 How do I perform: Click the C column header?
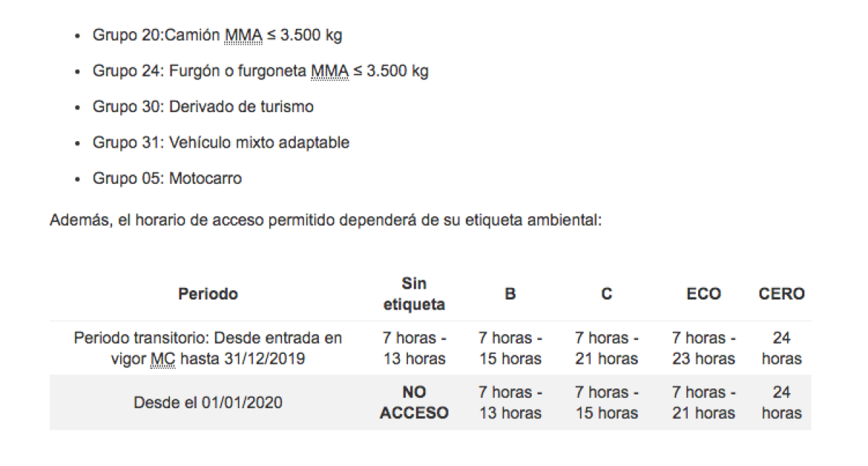pyautogui.click(x=607, y=294)
